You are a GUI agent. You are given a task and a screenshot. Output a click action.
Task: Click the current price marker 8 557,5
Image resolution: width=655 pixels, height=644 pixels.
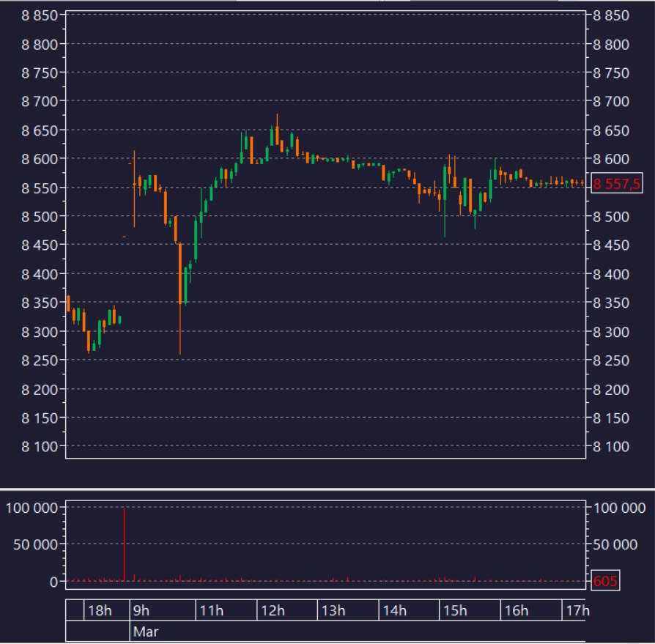tap(617, 183)
